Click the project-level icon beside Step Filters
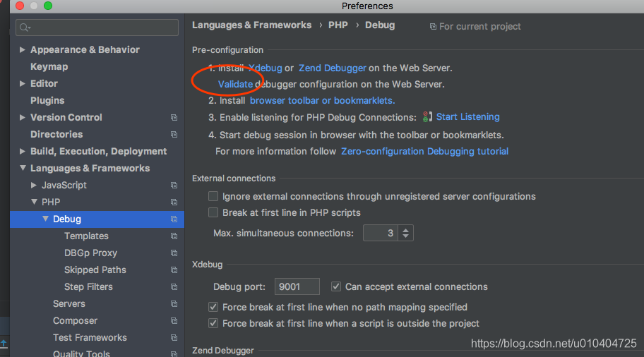This screenshot has width=644, height=357. 174,287
